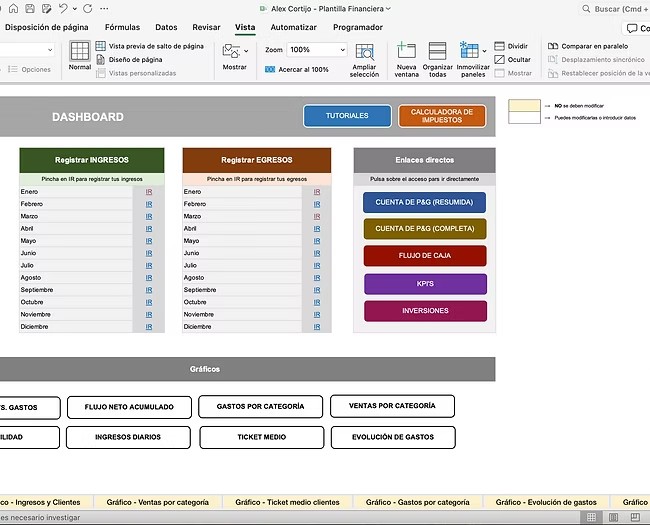Click the Ampliar selección icon

coord(364,53)
